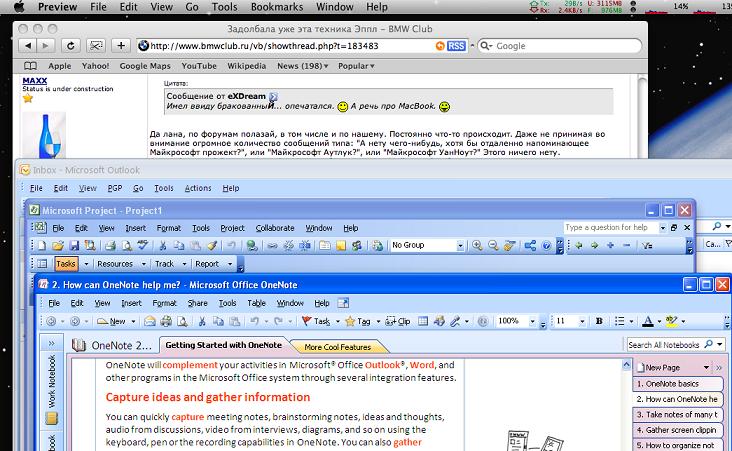Click the Task flag button in OneNote
Image resolution: width=732 pixels, height=451 pixels.
point(316,321)
